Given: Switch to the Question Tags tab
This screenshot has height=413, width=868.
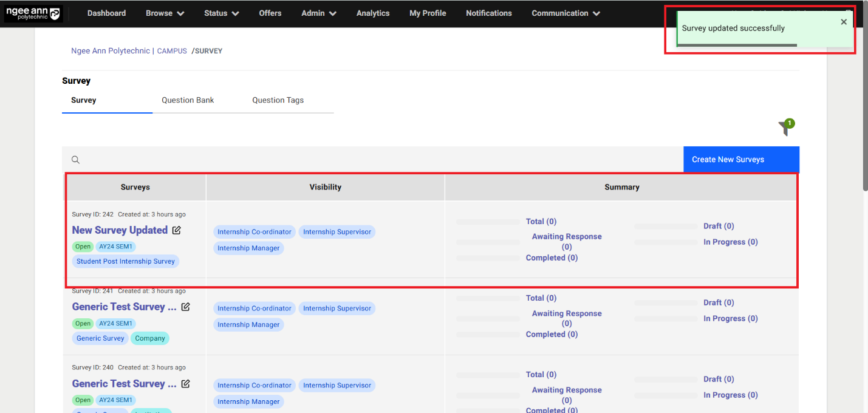Looking at the screenshot, I should [x=278, y=100].
